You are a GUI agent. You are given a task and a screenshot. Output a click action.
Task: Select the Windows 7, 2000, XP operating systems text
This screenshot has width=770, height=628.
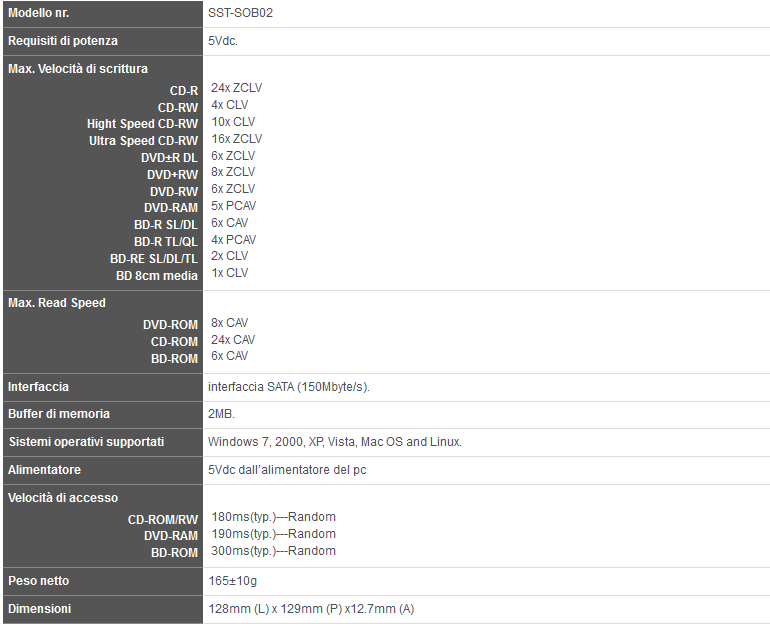coord(335,442)
